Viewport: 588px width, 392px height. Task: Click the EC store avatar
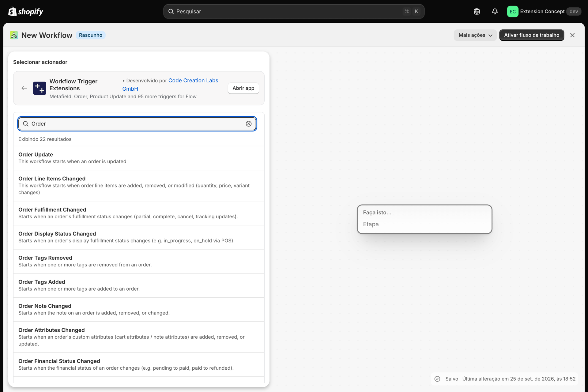pos(512,11)
